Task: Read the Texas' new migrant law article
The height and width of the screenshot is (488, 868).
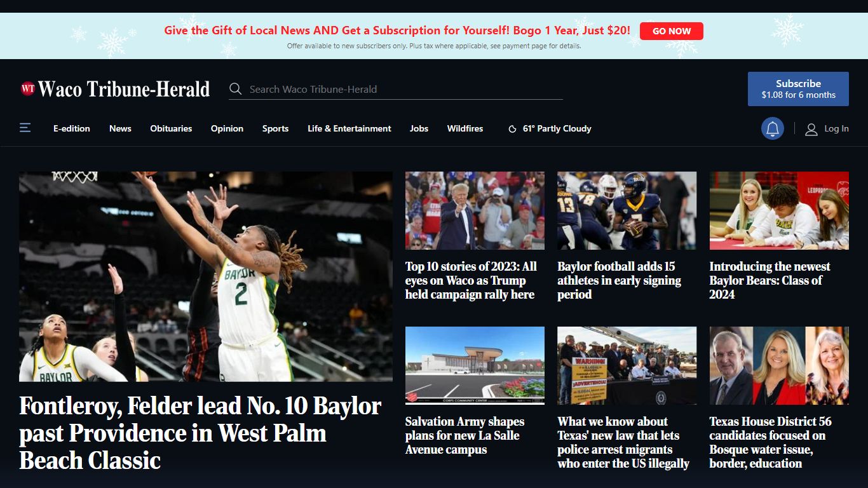Action: coord(623,442)
